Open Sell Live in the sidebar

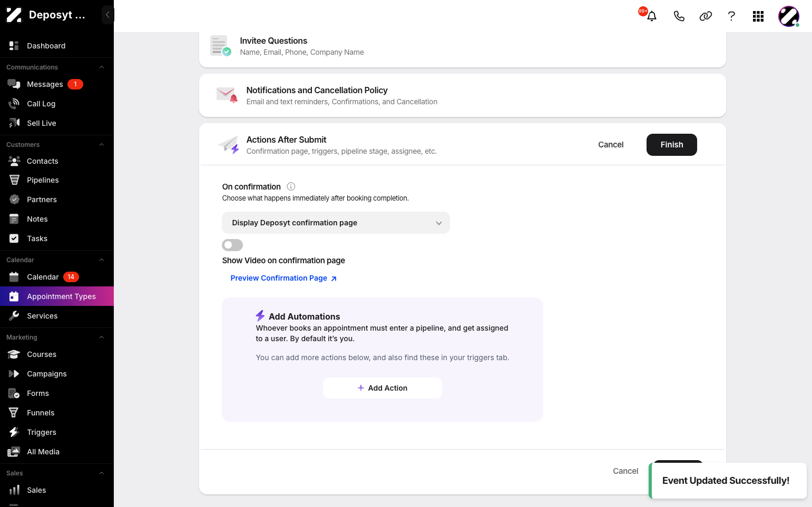(x=57, y=123)
